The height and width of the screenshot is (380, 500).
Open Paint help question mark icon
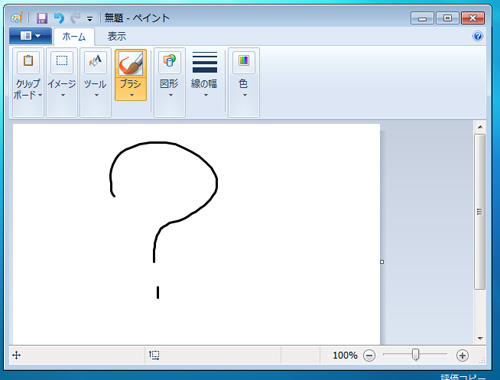click(478, 36)
